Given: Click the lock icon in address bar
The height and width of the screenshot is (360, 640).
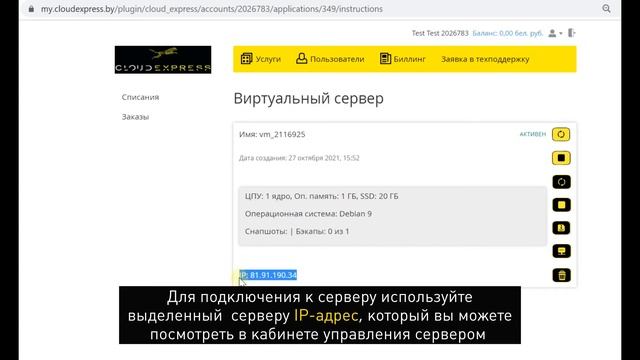Looking at the screenshot, I should [x=31, y=9].
